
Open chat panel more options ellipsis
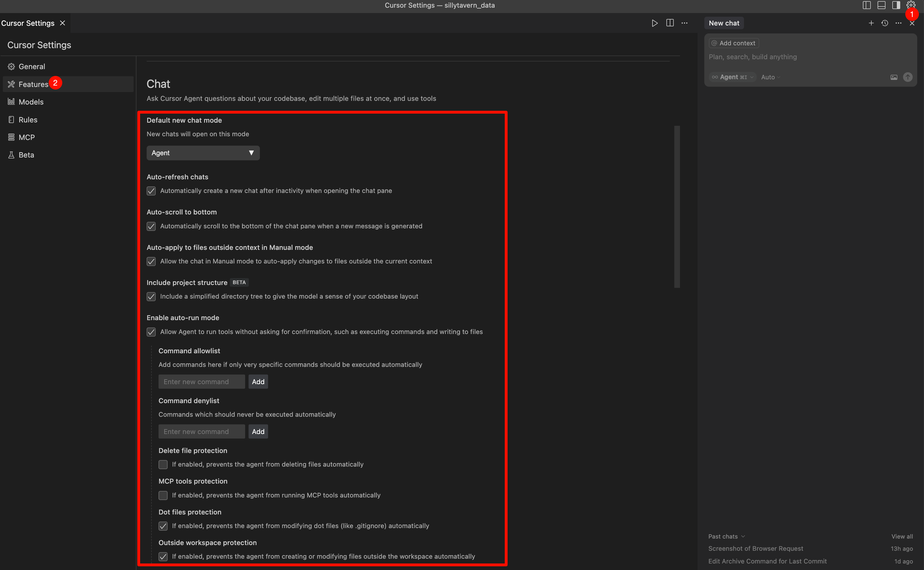pos(898,23)
